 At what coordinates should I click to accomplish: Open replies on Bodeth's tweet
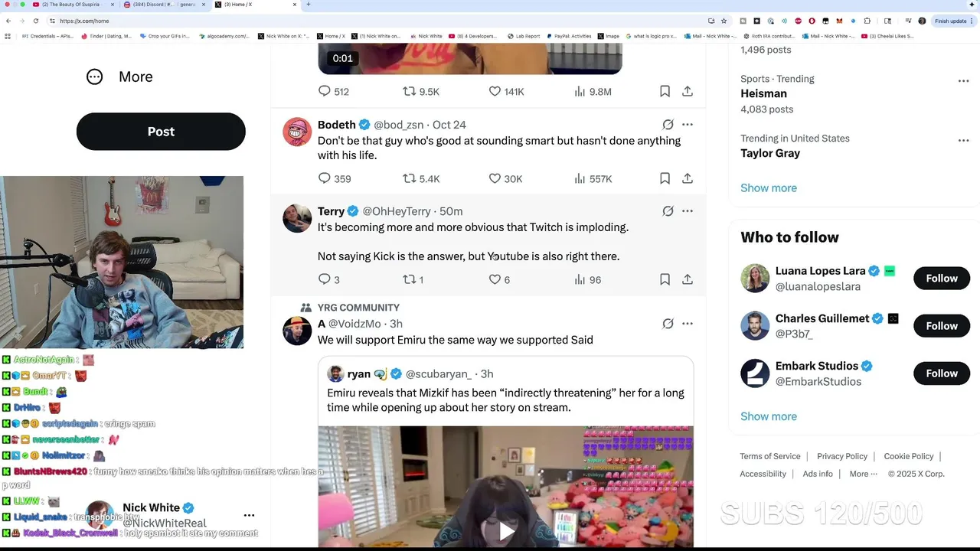click(x=325, y=178)
